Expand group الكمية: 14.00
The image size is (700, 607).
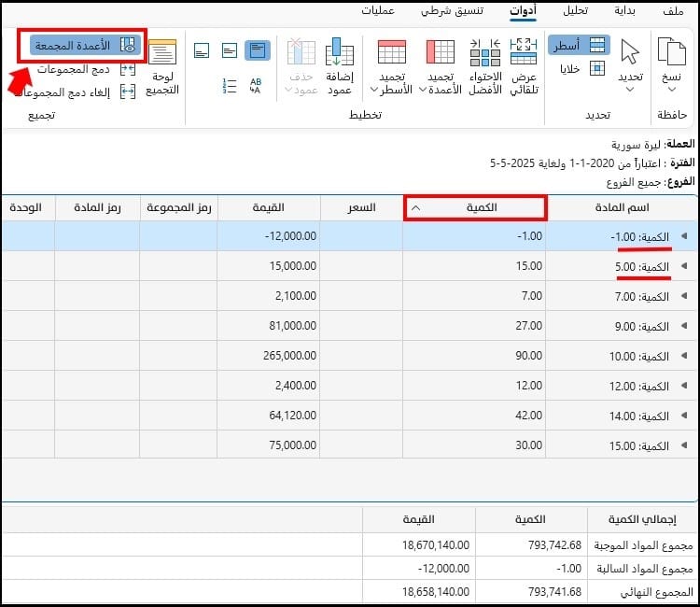(x=684, y=415)
